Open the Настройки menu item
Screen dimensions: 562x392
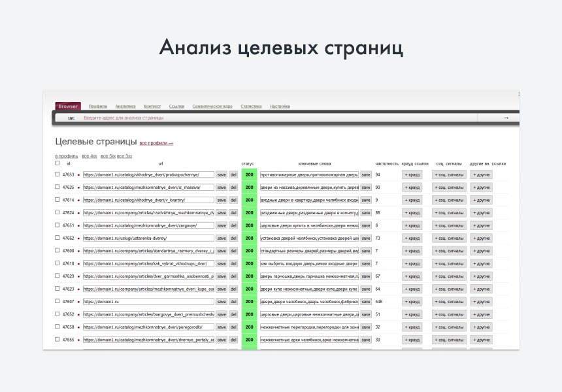click(280, 106)
